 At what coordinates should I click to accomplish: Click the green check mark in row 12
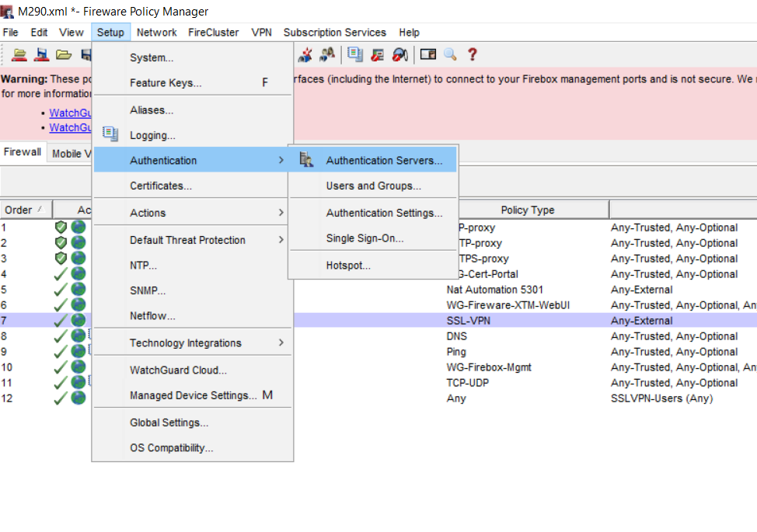(x=61, y=398)
